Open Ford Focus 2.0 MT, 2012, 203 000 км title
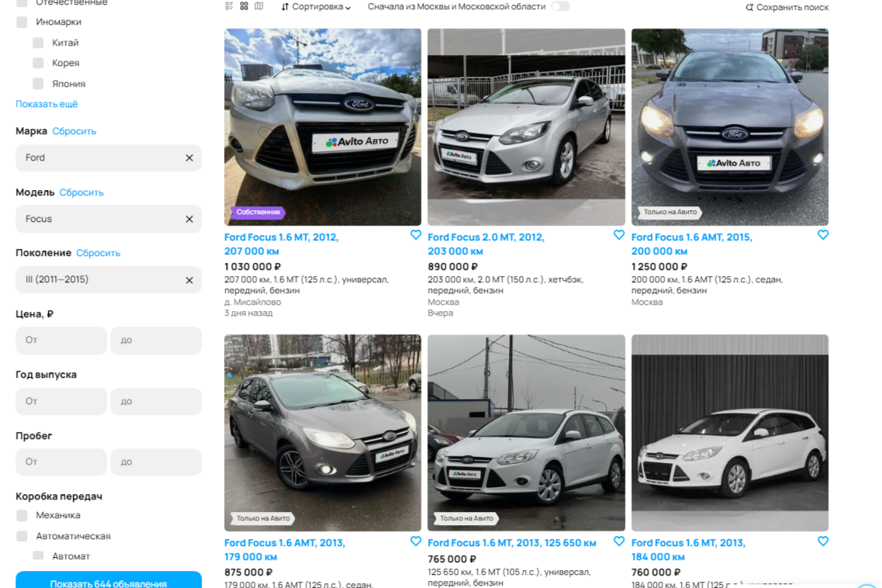 486,244
